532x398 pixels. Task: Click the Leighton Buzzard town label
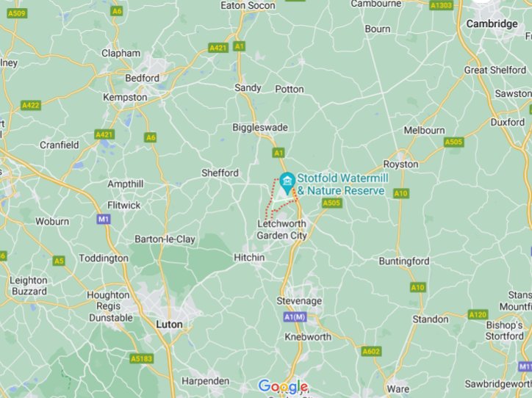coord(29,286)
